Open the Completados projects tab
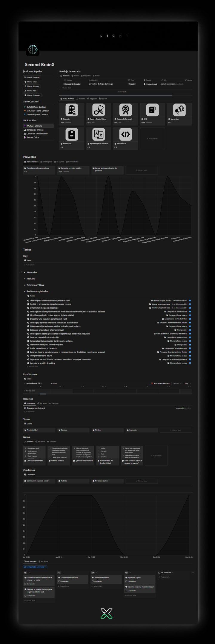Viewport: 215px width, 644px height. click(x=72, y=162)
